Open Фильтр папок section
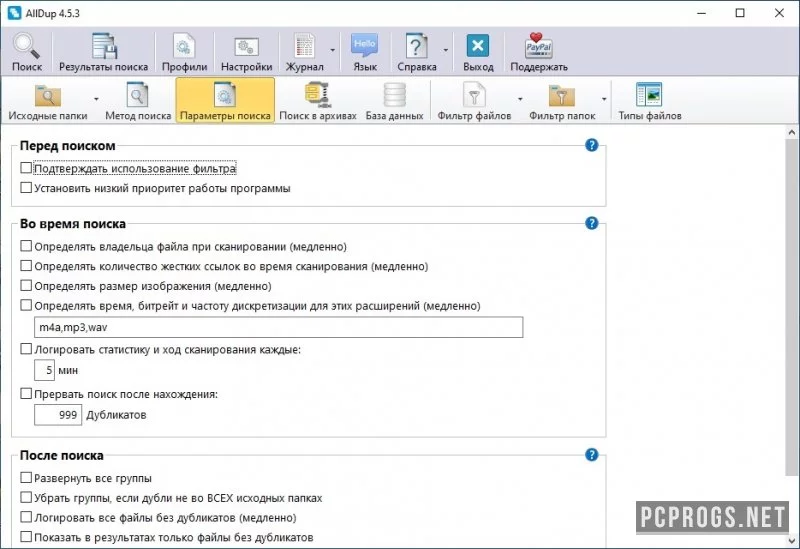Image resolution: width=800 pixels, height=549 pixels. (562, 101)
